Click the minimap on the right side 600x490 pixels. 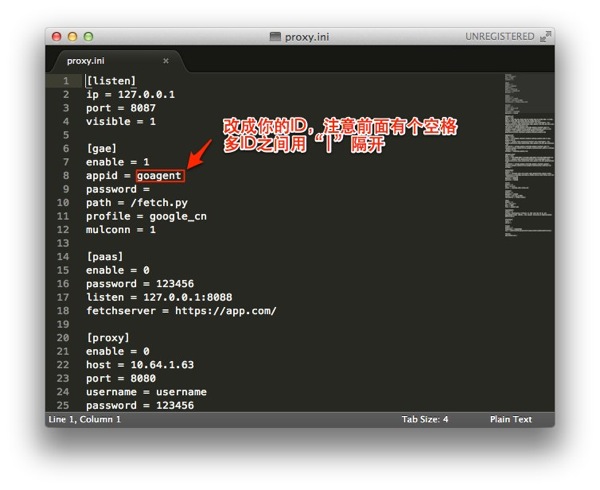click(529, 155)
